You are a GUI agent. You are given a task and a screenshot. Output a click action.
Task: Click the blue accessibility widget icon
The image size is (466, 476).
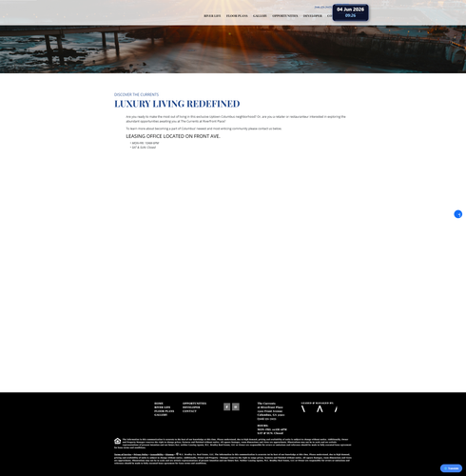[x=458, y=214]
